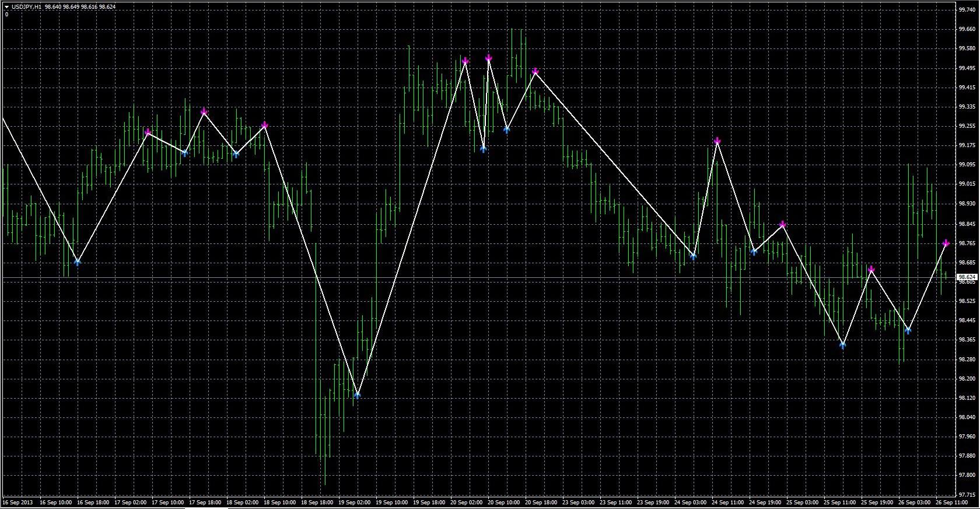Select the magenta arrow near 25 Sep 03:00

(782, 224)
